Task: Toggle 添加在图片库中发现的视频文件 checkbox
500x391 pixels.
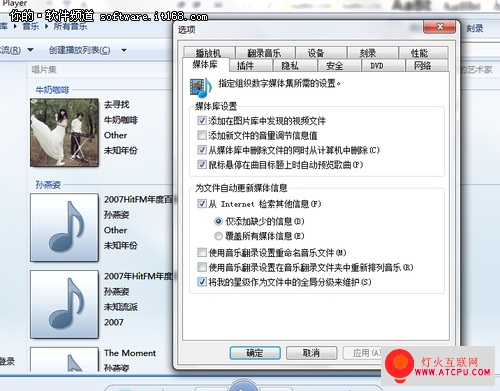Action: coord(202,120)
